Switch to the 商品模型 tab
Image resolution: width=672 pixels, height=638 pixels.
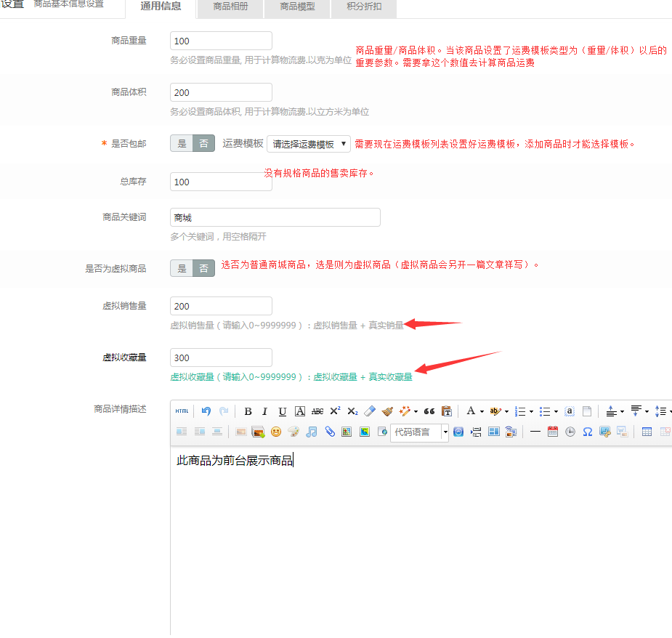pos(297,9)
